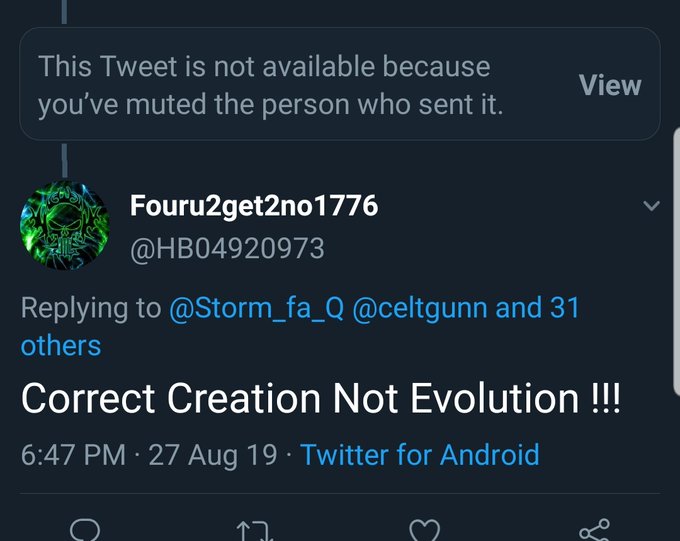The image size is (680, 541).
Task: Click the Twitter for Android source link
Action: coord(420,455)
